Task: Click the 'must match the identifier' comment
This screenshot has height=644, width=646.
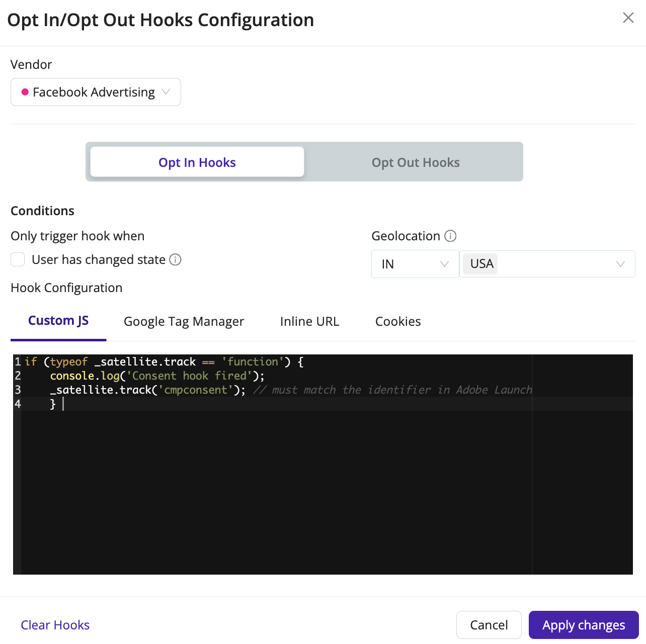Action: click(x=392, y=390)
